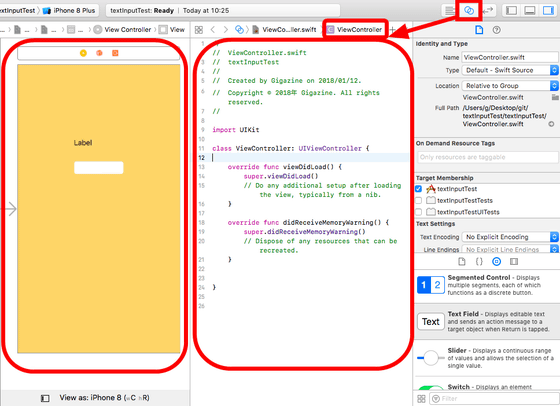
Task: Click override func viewDidLoad() line
Action: (285, 167)
